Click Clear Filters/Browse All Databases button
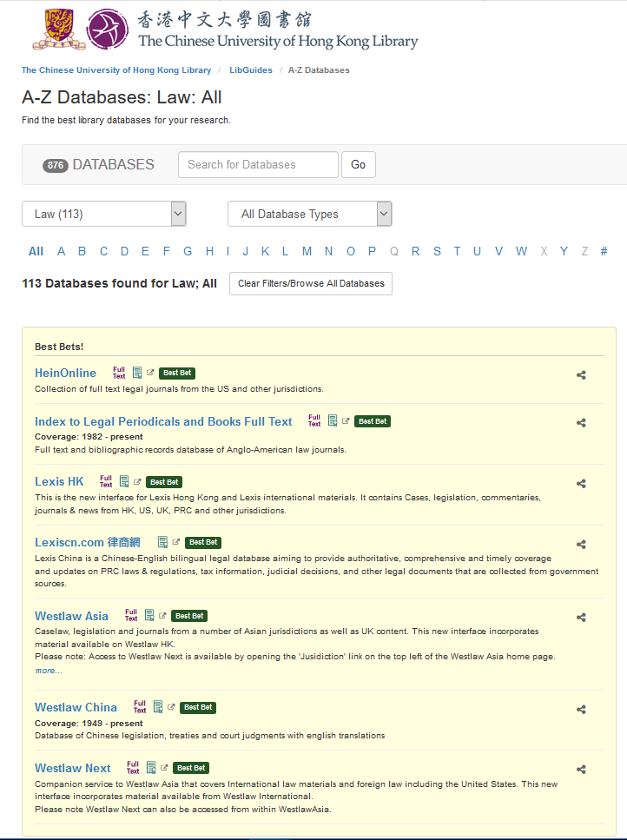Screen dimensions: 627x840 311,283
